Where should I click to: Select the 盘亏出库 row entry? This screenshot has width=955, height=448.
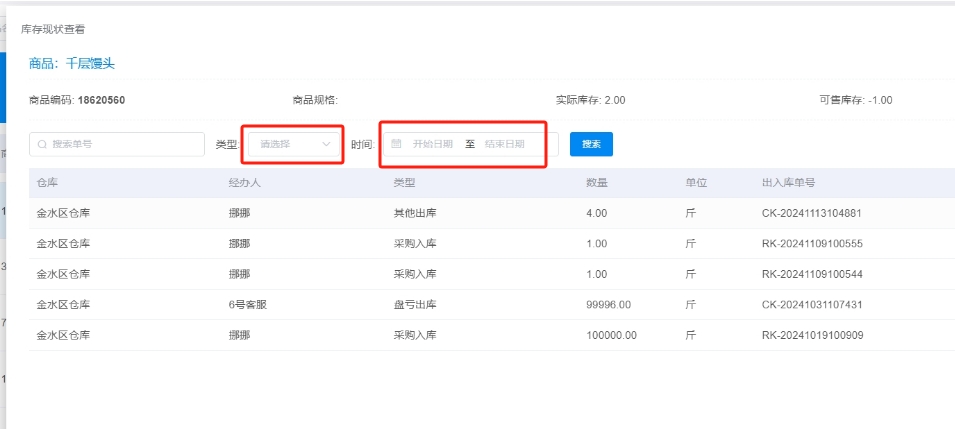pyautogui.click(x=415, y=305)
